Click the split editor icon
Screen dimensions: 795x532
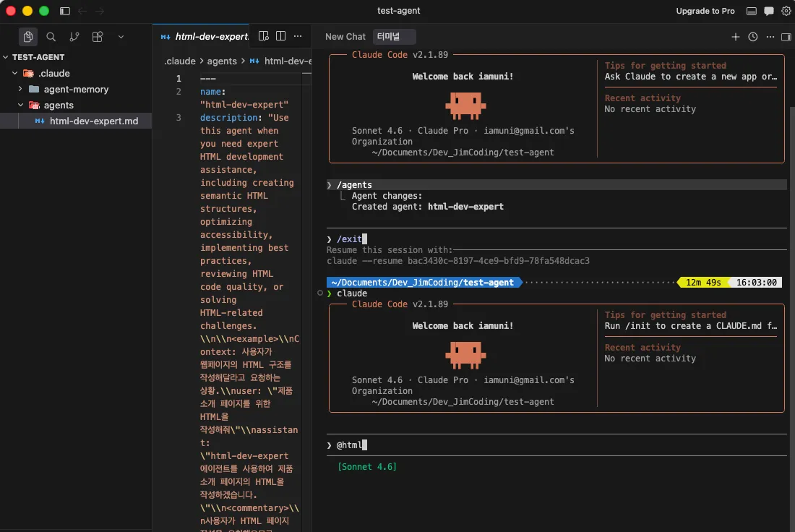tap(281, 36)
